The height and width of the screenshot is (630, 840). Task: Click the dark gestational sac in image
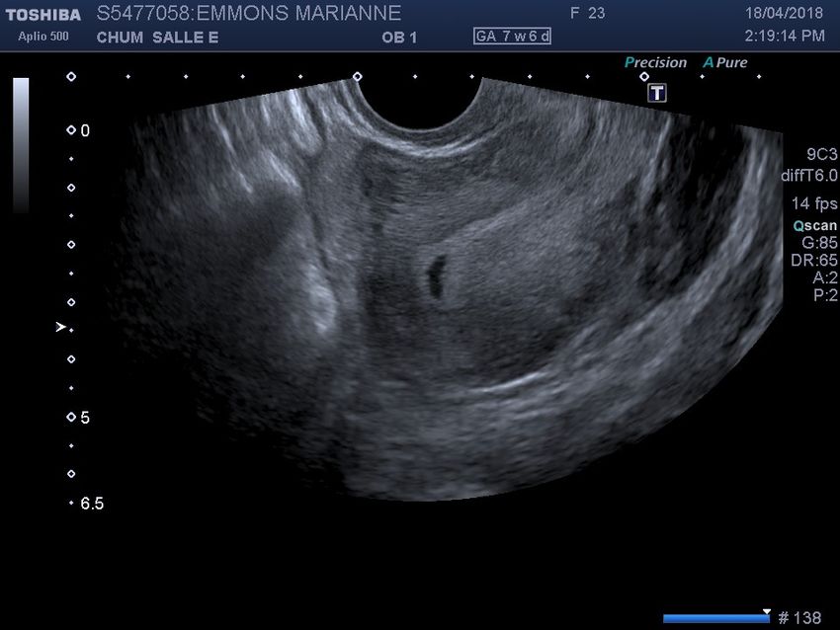[x=434, y=276]
